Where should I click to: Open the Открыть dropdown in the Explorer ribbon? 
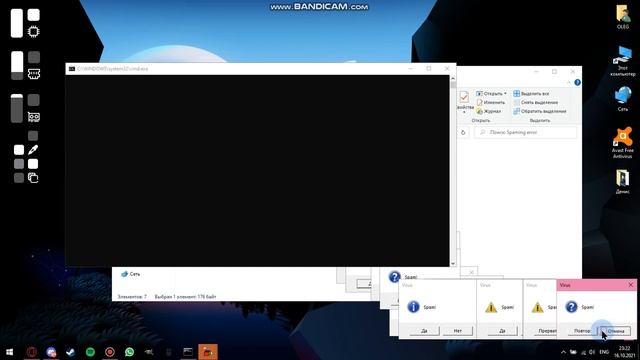(x=491, y=93)
